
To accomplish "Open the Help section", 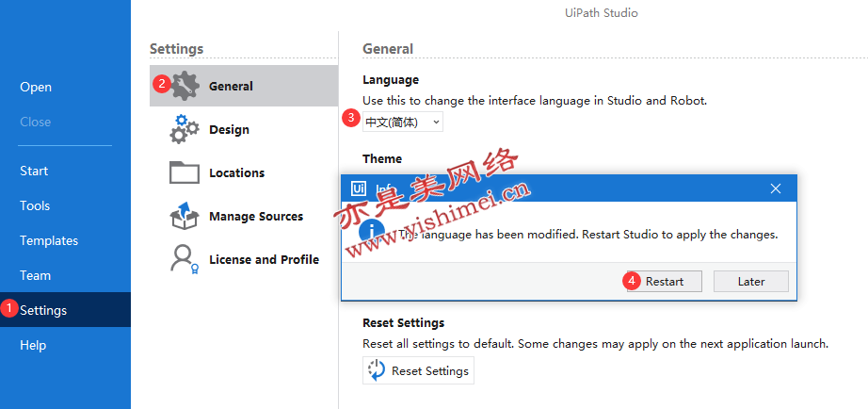I will pos(33,345).
